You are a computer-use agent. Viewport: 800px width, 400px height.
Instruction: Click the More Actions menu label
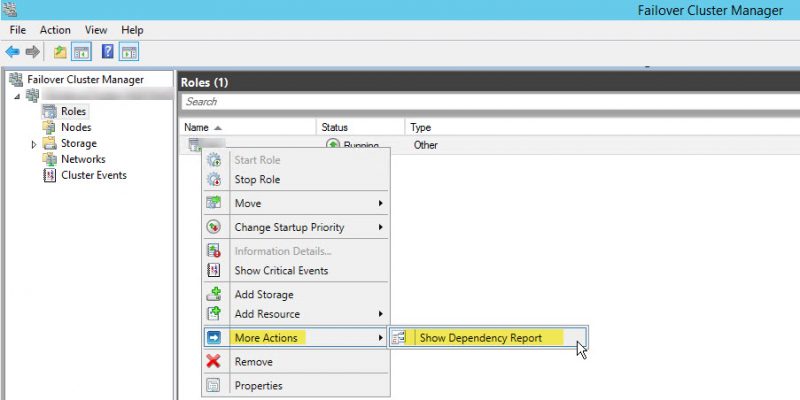click(266, 338)
